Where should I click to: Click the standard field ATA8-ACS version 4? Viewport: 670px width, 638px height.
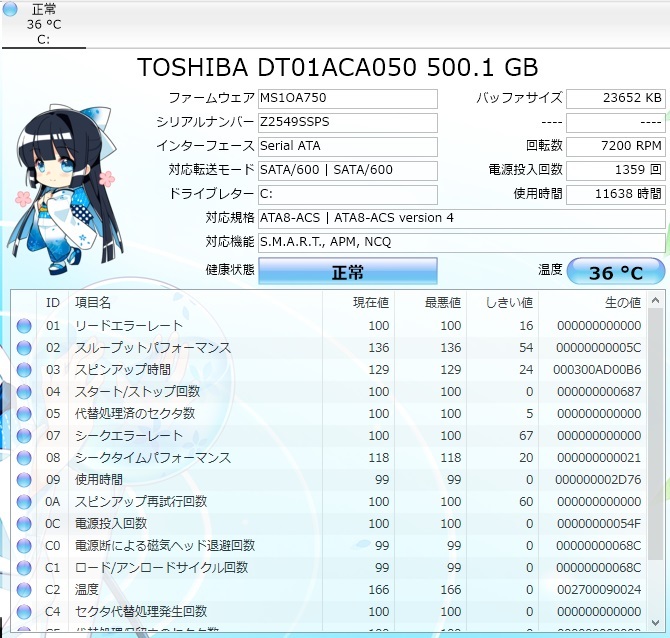[x=462, y=218]
